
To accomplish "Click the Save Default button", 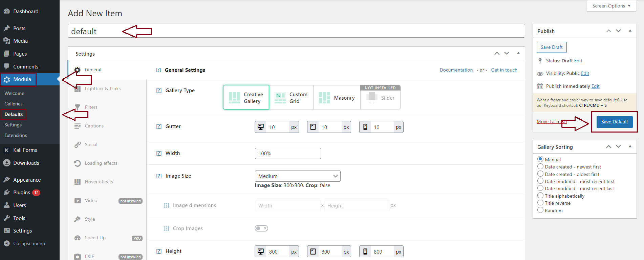I will (614, 122).
